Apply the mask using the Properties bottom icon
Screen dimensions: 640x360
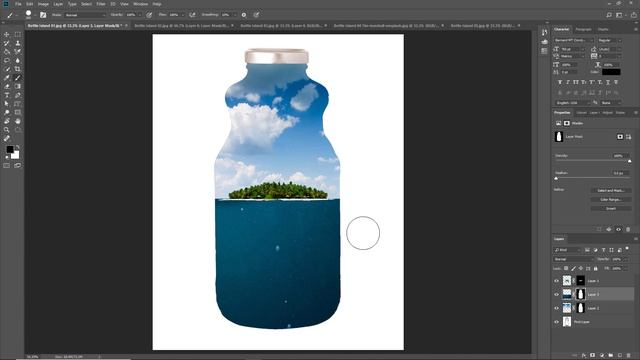(x=609, y=229)
